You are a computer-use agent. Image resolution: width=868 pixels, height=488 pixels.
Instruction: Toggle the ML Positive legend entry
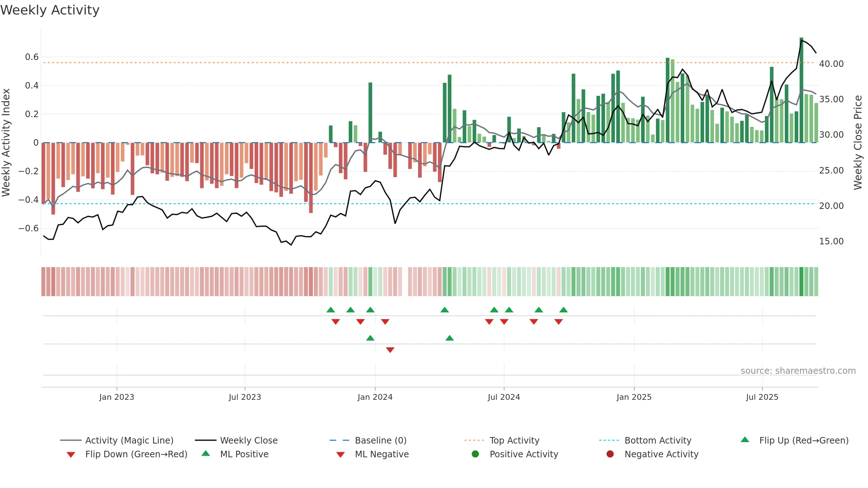(235, 454)
